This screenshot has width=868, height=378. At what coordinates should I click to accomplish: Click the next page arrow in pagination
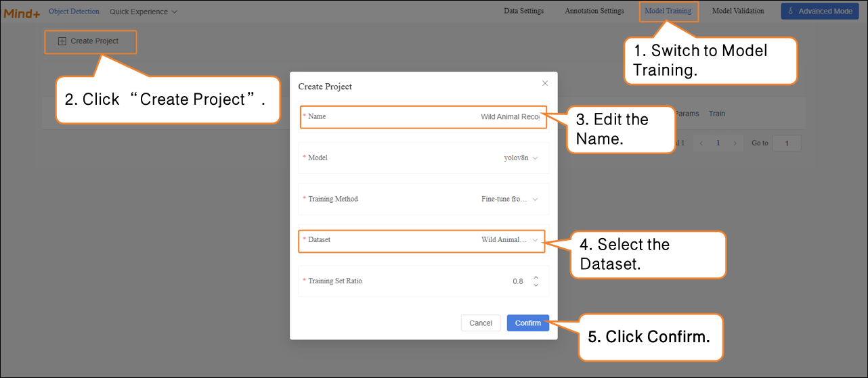click(735, 143)
